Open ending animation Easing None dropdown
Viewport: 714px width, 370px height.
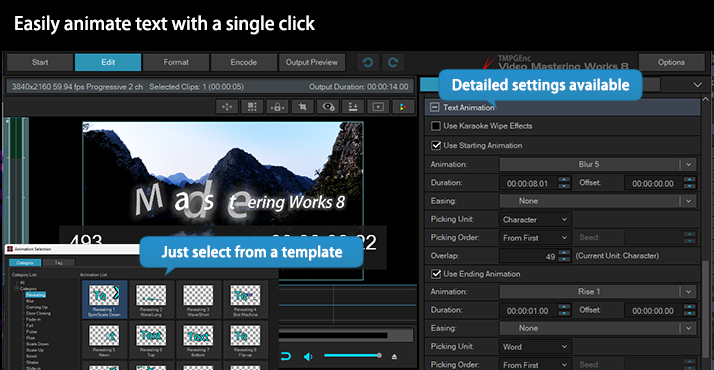tap(598, 328)
